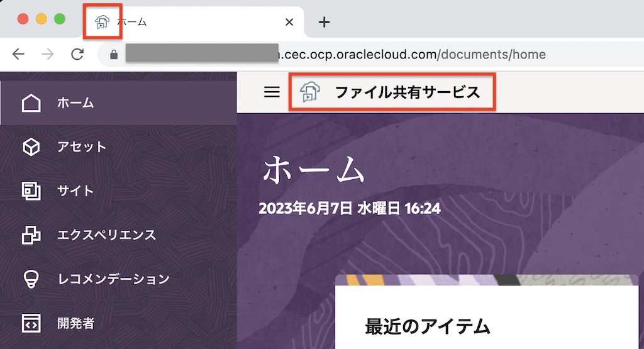
Task: Click the browser forward arrow
Action: (x=48, y=54)
